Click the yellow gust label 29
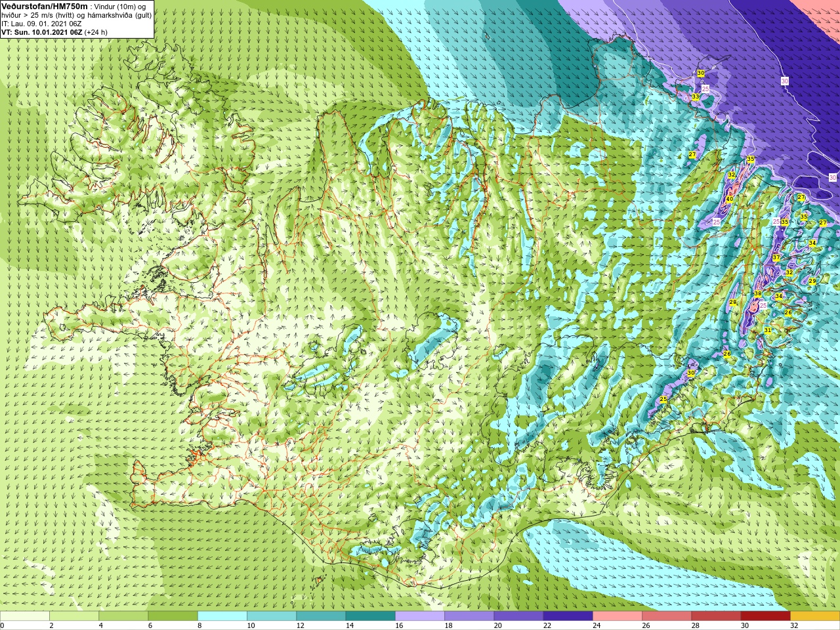The height and width of the screenshot is (630, 840). [x=812, y=281]
